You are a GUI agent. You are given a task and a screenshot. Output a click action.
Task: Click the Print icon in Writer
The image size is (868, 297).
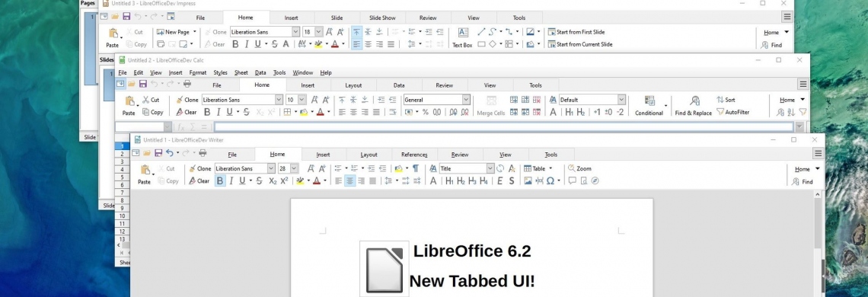203,153
